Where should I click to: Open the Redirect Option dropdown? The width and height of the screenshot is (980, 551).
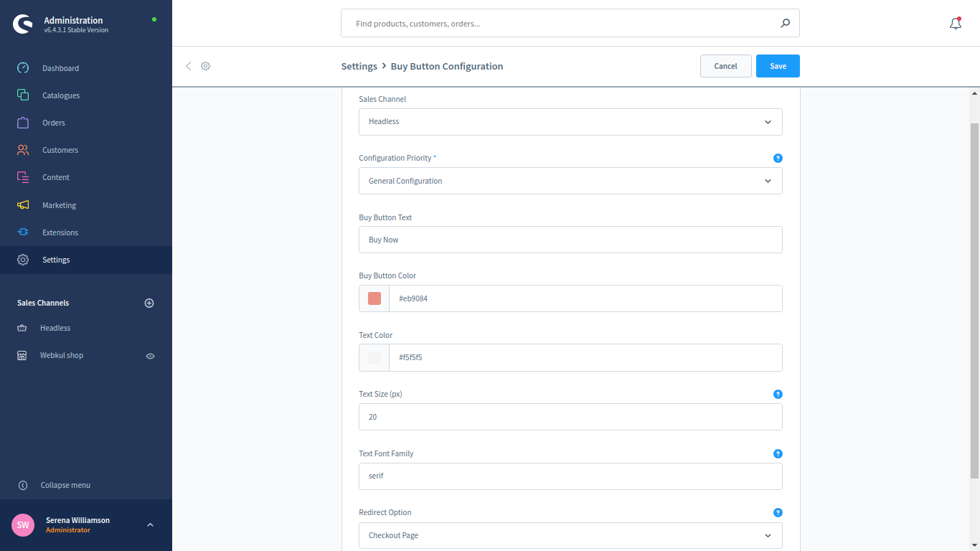coord(570,535)
